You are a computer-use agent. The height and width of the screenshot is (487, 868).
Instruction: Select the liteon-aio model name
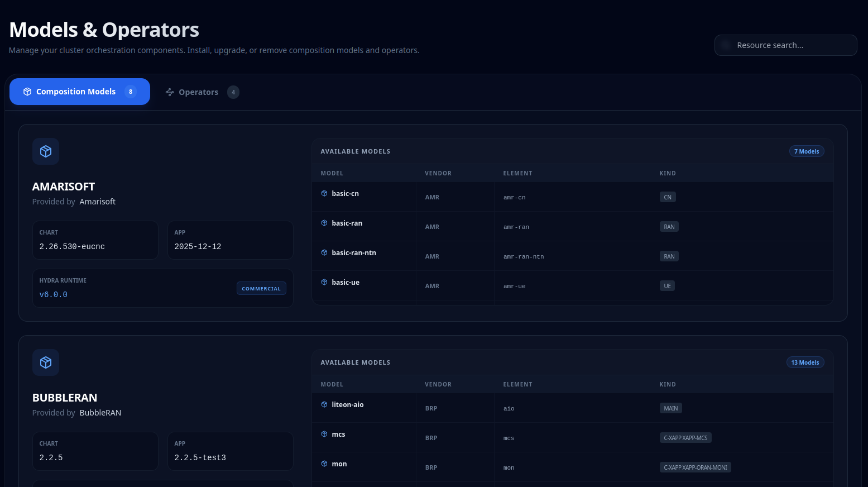348,404
